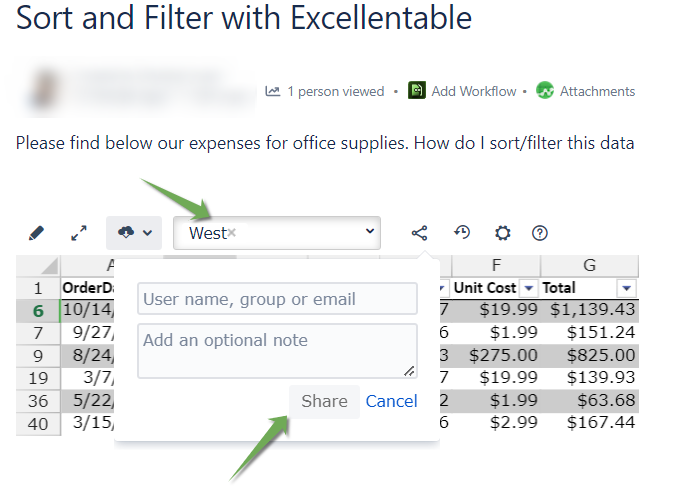This screenshot has width=674, height=494.
Task: Click the cell showing $275.00
Action: pyautogui.click(x=496, y=356)
